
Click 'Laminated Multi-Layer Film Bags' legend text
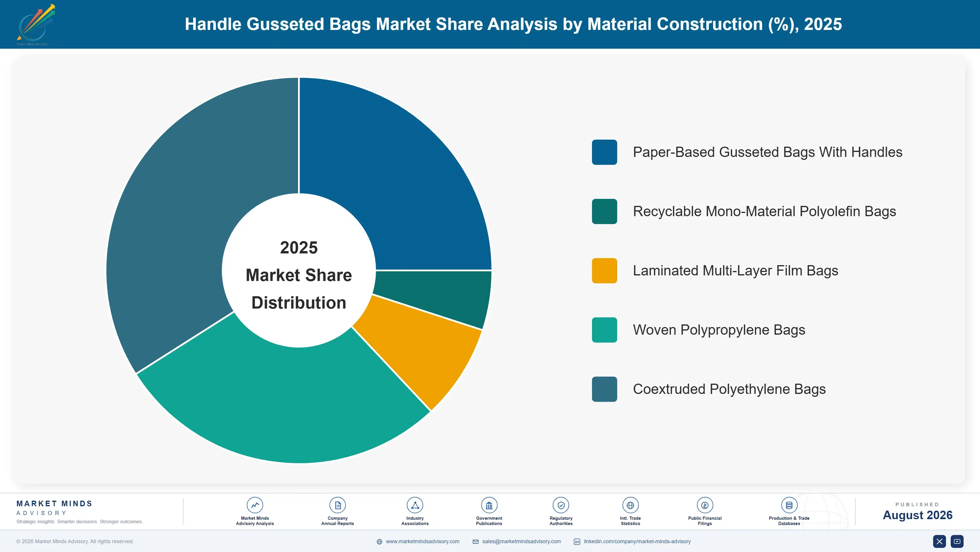click(x=735, y=271)
